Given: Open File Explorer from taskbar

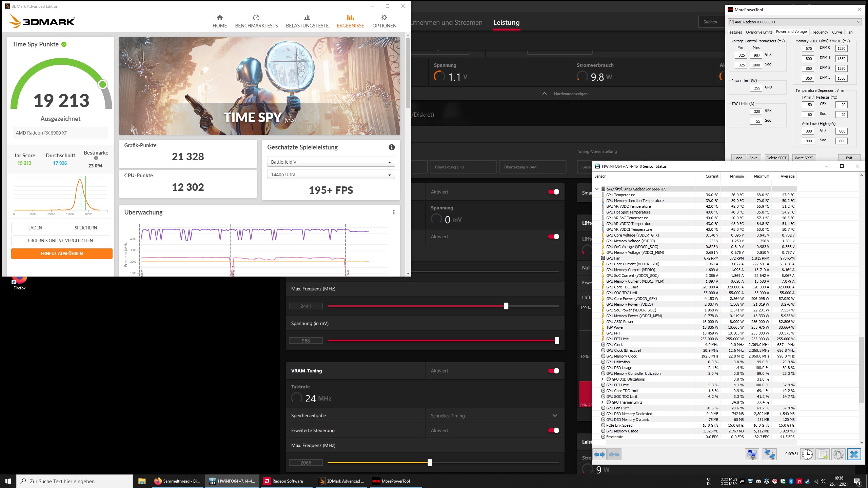Looking at the screenshot, I should pos(142,481).
